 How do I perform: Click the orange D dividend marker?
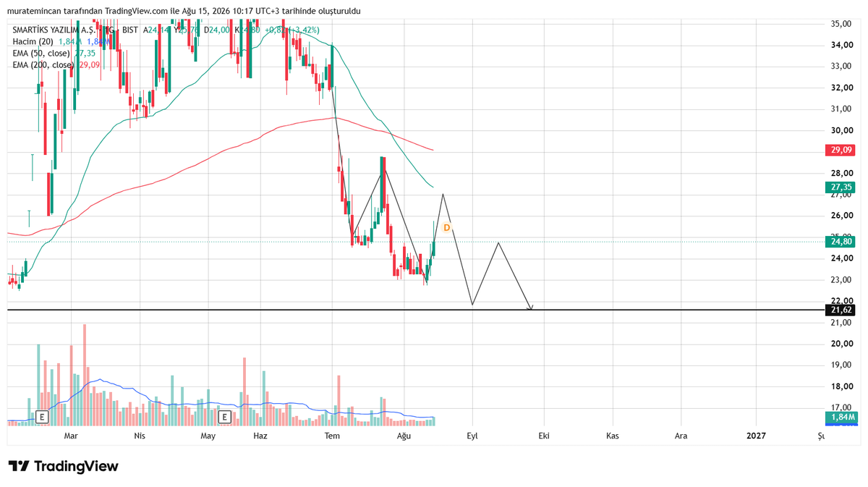[x=446, y=227]
